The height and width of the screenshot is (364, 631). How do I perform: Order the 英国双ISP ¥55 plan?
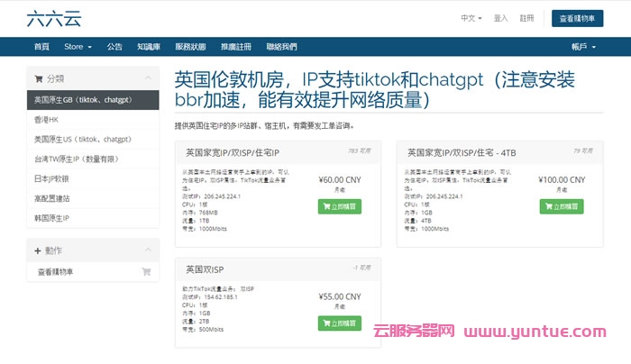pos(339,323)
